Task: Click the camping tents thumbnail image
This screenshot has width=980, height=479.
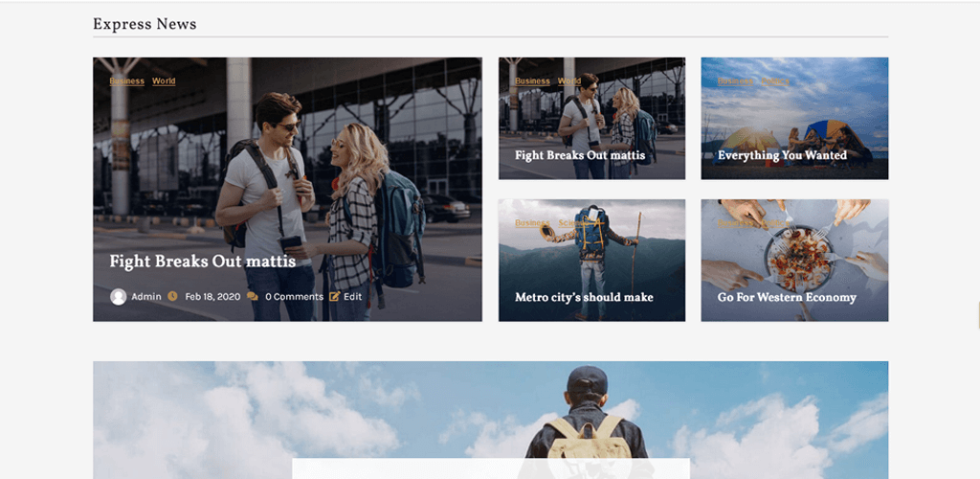Action: (x=794, y=119)
